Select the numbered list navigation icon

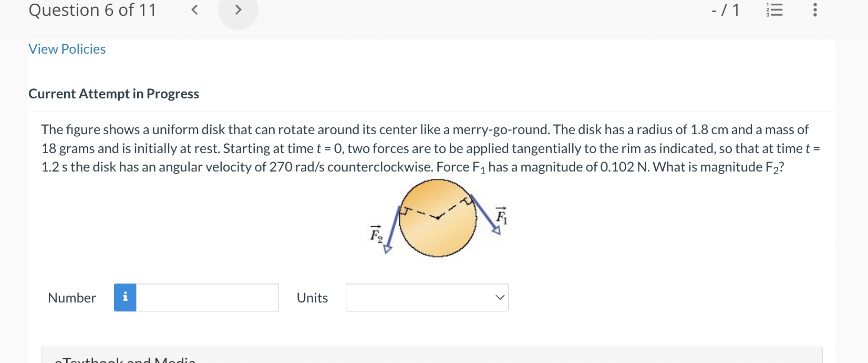tap(776, 10)
